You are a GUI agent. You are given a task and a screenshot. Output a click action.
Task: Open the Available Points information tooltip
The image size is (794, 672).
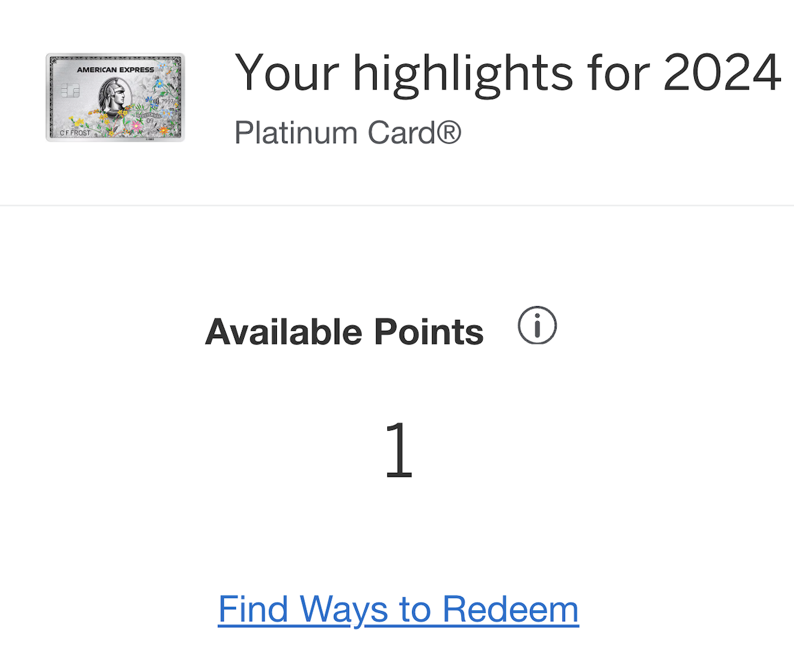[536, 326]
